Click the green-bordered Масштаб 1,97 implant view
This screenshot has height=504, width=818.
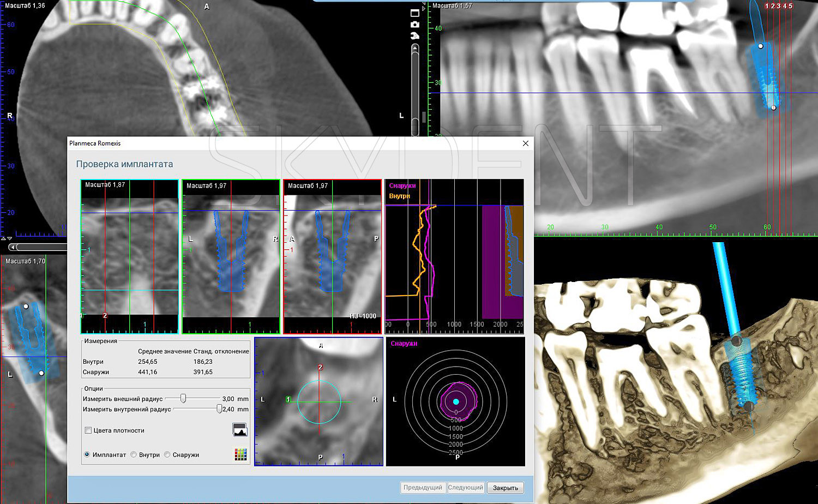click(231, 256)
